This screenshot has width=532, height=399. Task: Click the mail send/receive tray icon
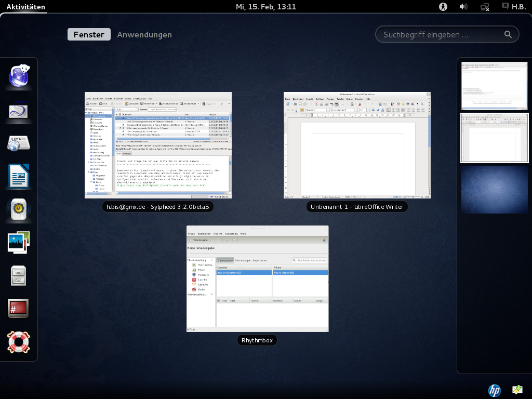pos(517,390)
